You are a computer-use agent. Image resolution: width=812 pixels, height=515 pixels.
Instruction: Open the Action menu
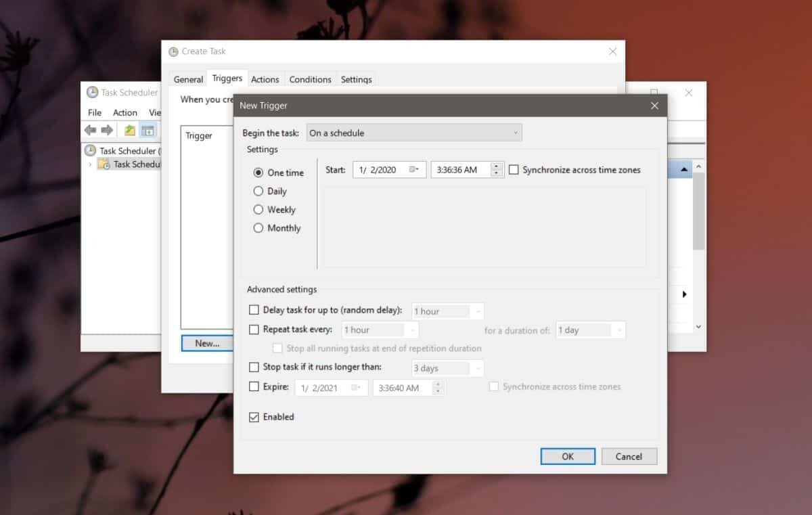[x=125, y=112]
